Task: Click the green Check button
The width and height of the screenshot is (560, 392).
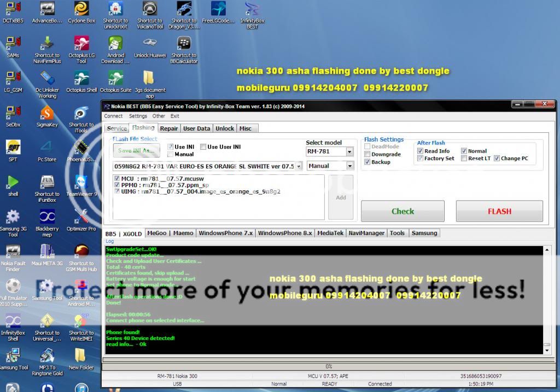Action: click(x=403, y=212)
